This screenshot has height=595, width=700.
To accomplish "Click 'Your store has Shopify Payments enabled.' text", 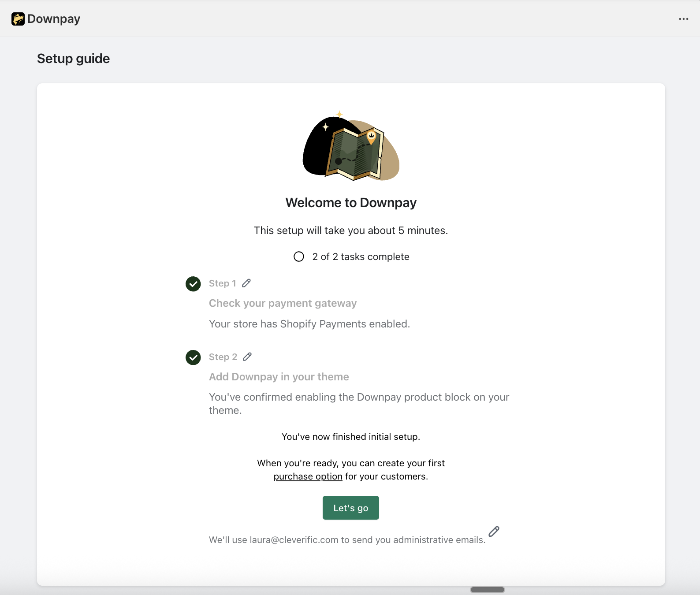I will (x=309, y=324).
